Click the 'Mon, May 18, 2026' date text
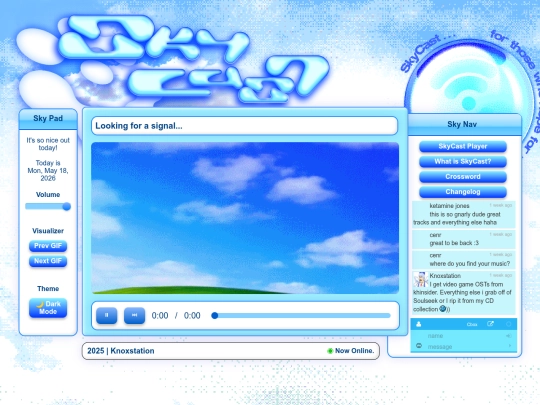The height and width of the screenshot is (405, 540). pos(48,174)
